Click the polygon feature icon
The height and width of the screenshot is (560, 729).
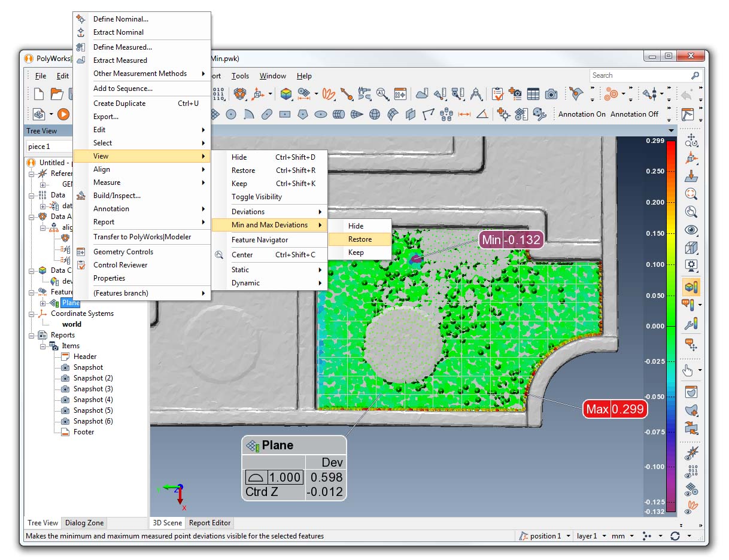click(303, 114)
